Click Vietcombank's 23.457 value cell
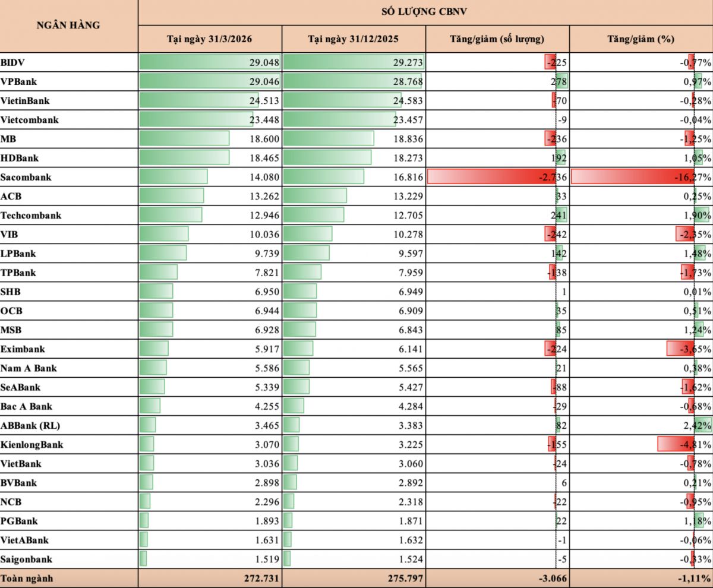 354,119
